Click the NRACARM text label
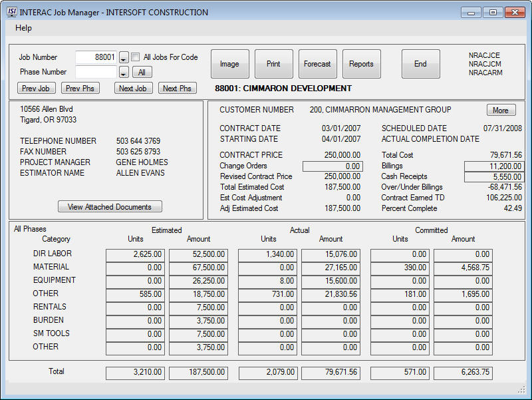 point(485,73)
